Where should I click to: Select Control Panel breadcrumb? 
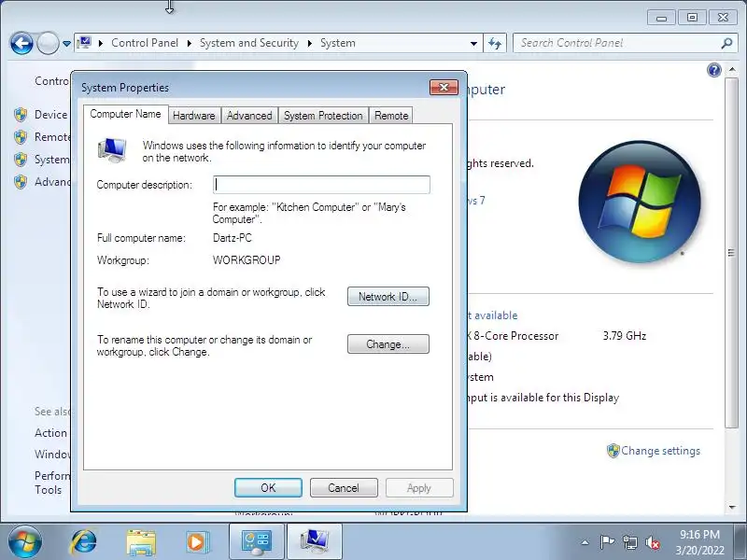click(145, 43)
